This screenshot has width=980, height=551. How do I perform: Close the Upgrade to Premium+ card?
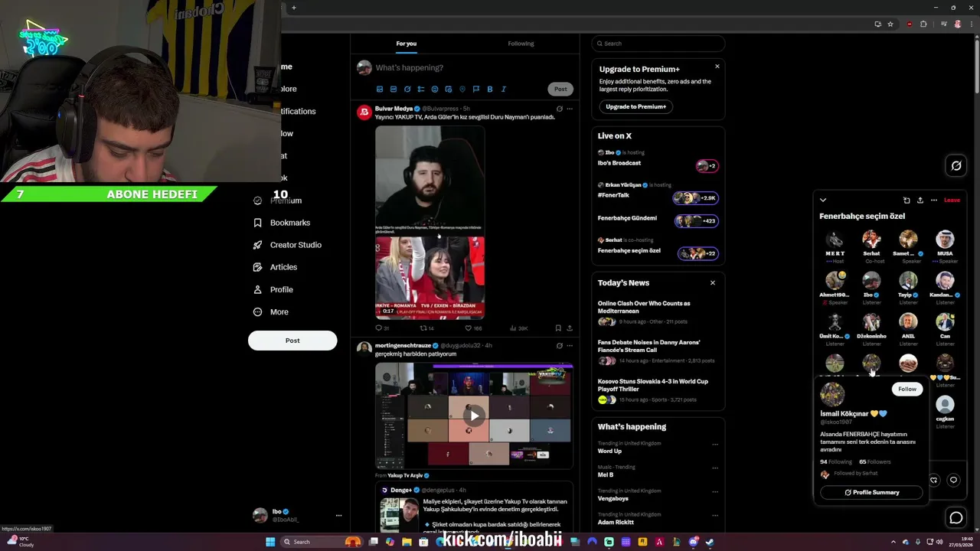[x=717, y=67]
